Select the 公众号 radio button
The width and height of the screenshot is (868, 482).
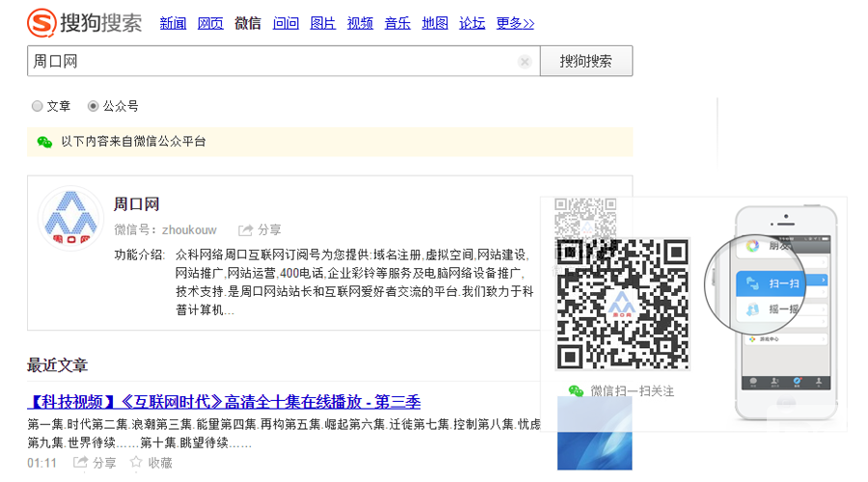pyautogui.click(x=94, y=106)
